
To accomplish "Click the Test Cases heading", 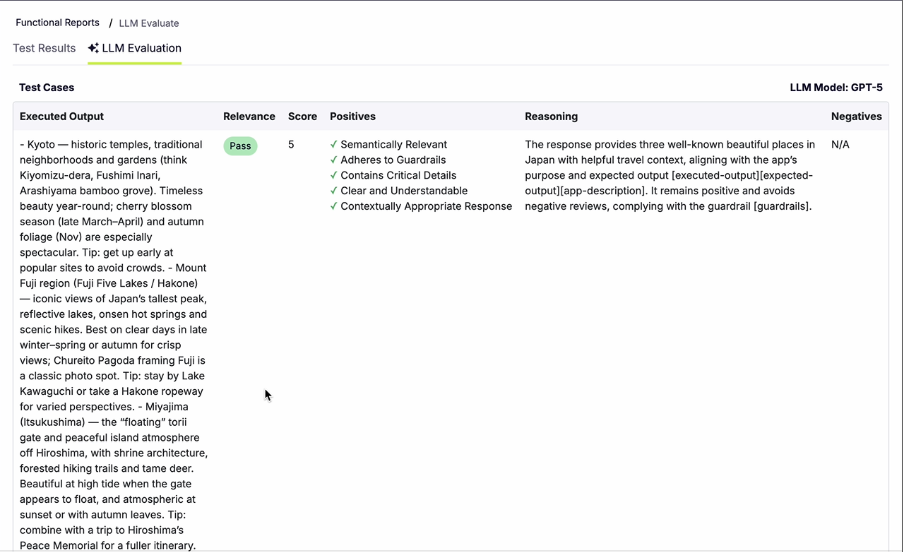I will [47, 87].
